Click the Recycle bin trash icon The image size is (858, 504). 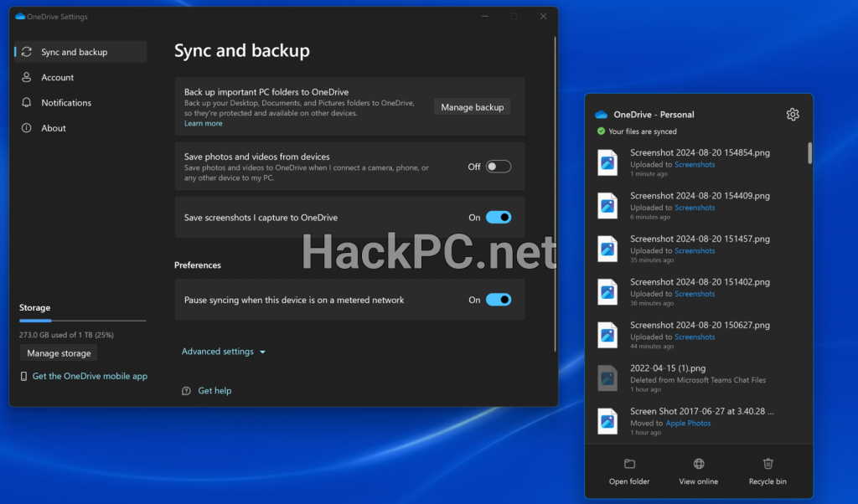click(768, 464)
